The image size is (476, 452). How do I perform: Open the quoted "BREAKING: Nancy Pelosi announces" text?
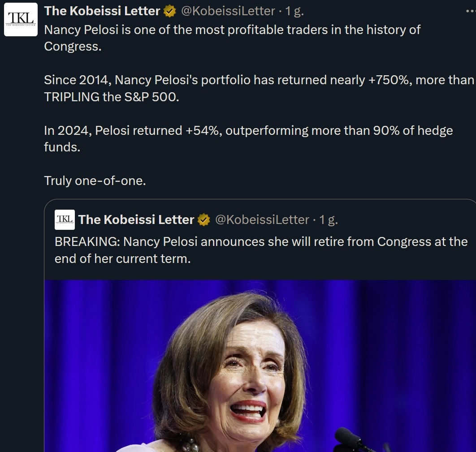click(261, 242)
